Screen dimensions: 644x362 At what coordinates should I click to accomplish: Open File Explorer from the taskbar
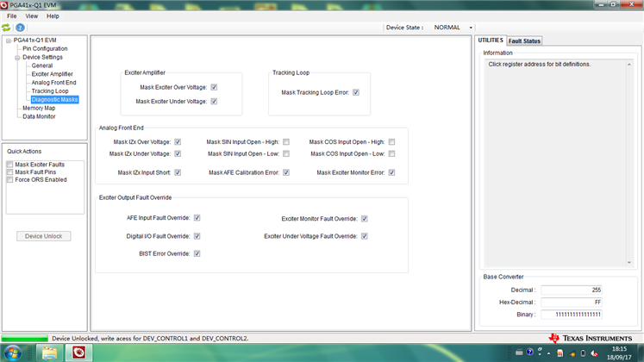coord(49,353)
